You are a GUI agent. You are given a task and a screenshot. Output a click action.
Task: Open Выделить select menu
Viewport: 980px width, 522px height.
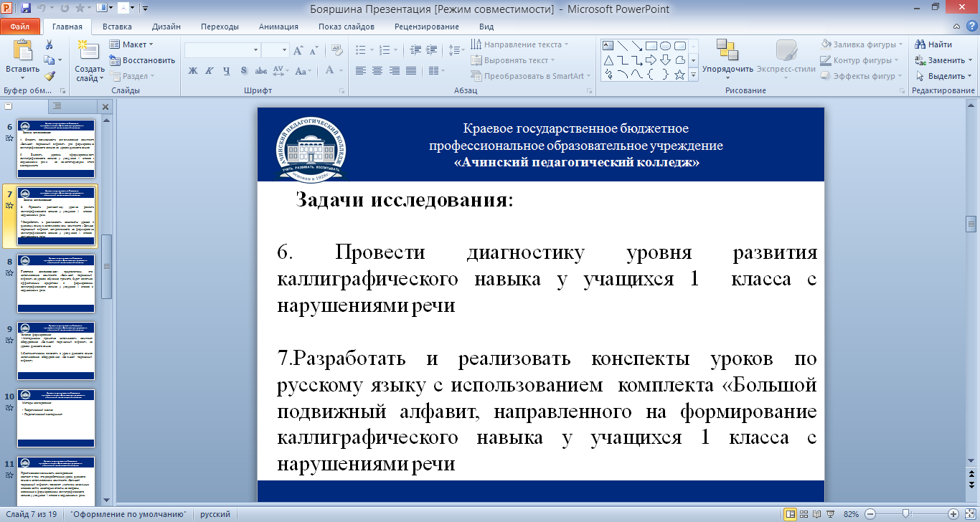click(x=943, y=76)
